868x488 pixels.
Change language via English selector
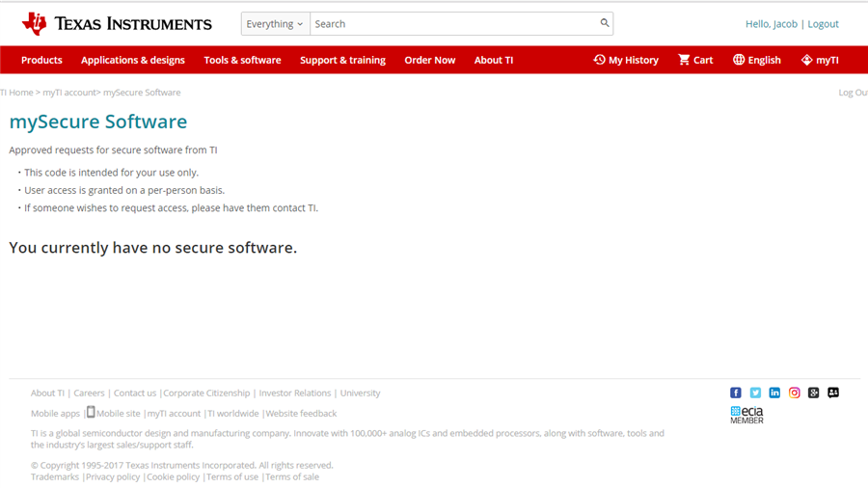click(757, 60)
